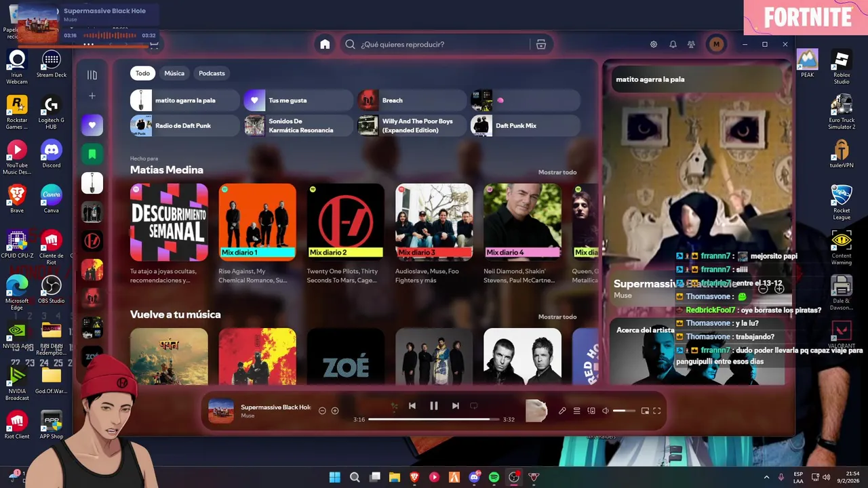Screen dimensions: 868x488
Task: Select the Todo filter chip
Action: [142, 73]
